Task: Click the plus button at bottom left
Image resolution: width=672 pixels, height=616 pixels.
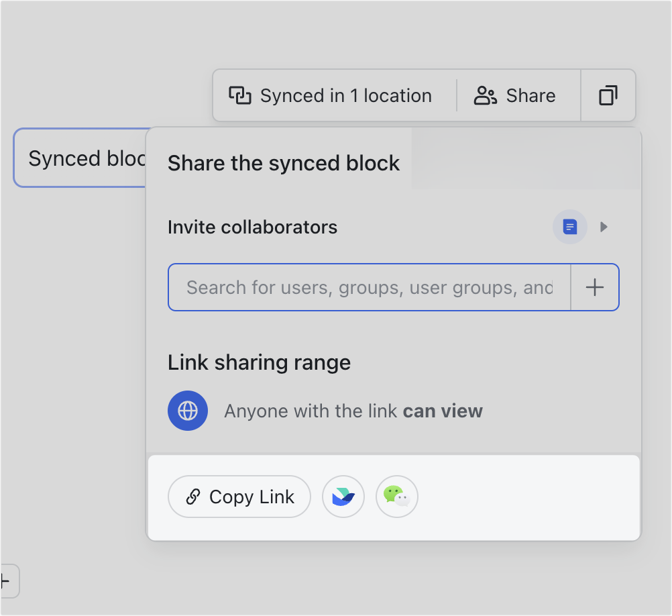Action: (5, 581)
